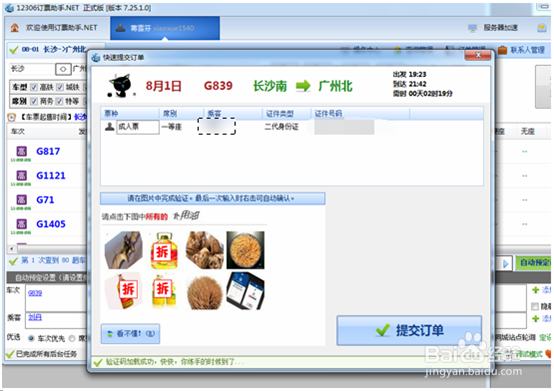The width and height of the screenshot is (554, 391).
Task: Click the passenger person icon in ticket row
Action: click(x=110, y=126)
